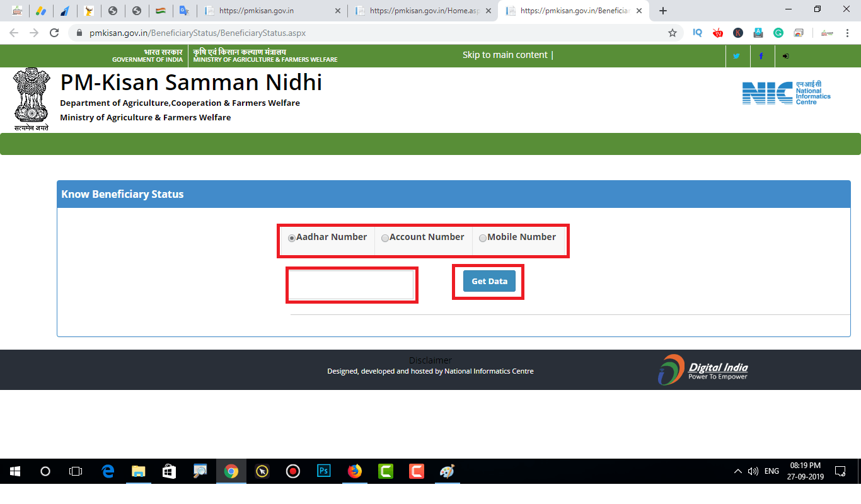Switch to the pinned Google Translate tab
The height and width of the screenshot is (504, 861).
[184, 11]
